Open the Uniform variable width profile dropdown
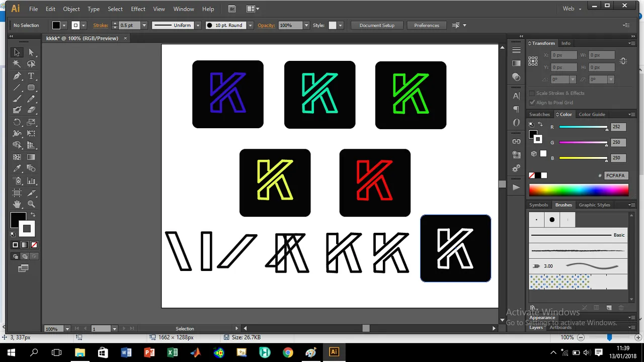644x362 pixels. pos(198,25)
